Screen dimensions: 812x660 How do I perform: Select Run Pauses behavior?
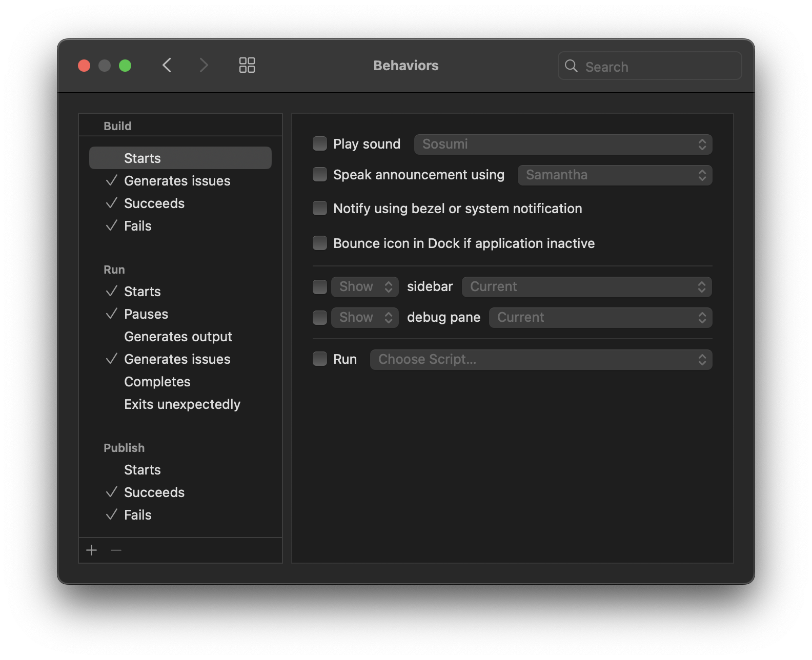[180, 314]
